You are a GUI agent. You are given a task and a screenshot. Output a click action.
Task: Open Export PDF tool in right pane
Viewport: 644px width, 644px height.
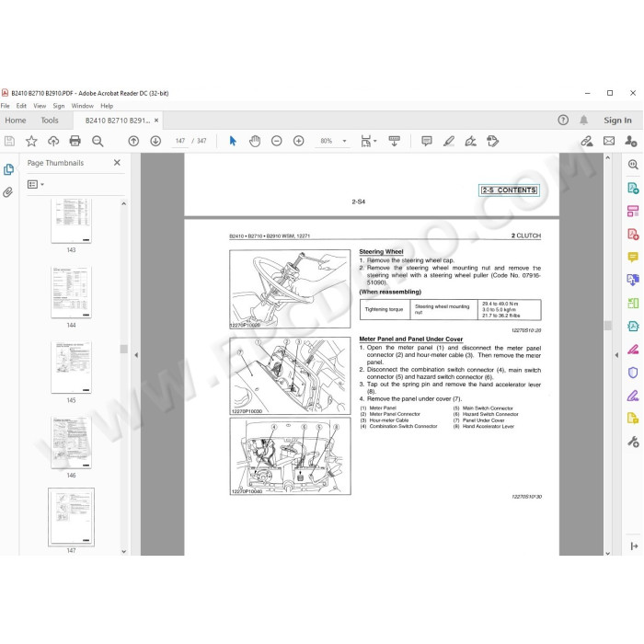(633, 188)
